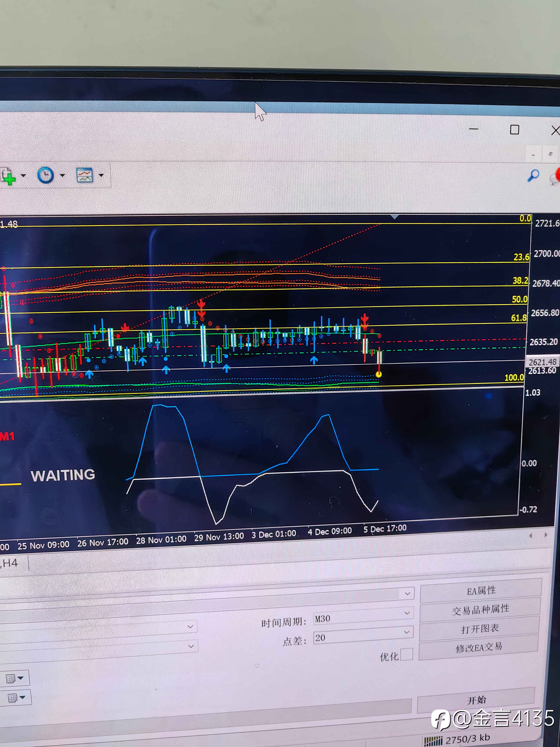Click the 26 Nov 17:00 time label
Screen dimensions: 560x747
coord(103,542)
